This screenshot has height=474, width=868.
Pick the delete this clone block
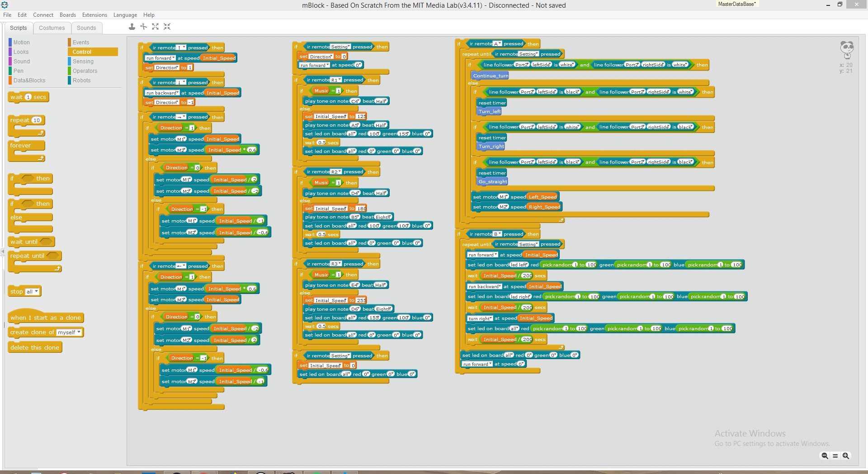point(35,347)
